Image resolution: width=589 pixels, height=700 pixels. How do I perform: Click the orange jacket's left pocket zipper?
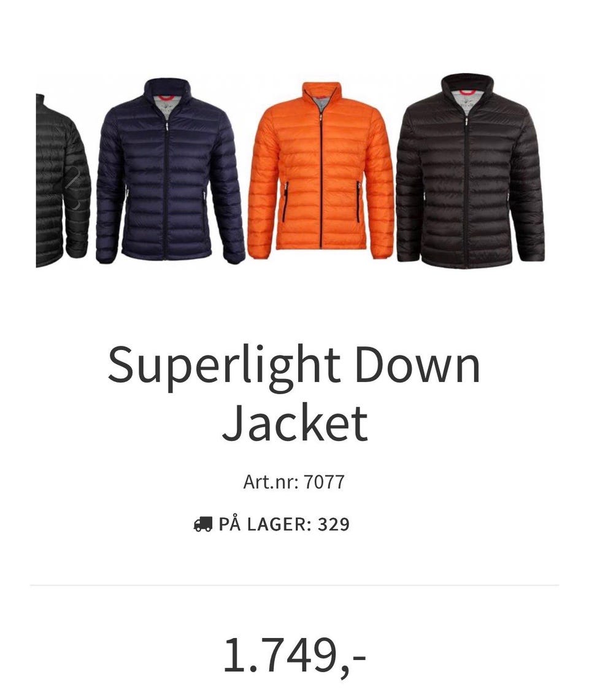[286, 202]
